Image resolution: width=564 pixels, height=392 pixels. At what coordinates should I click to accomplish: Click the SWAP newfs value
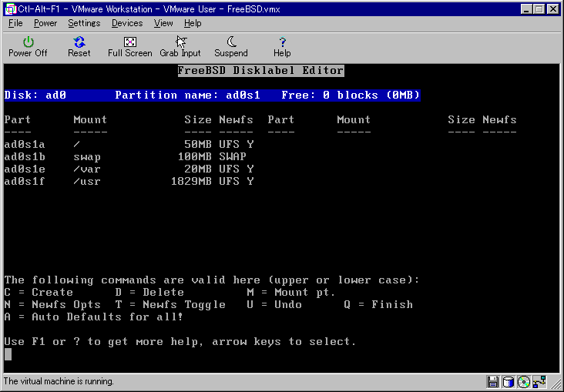tap(233, 157)
